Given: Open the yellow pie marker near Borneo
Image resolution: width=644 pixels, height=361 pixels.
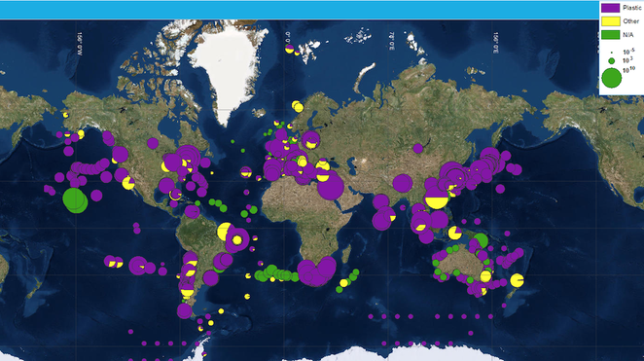Looking at the screenshot, I should click(x=454, y=233).
